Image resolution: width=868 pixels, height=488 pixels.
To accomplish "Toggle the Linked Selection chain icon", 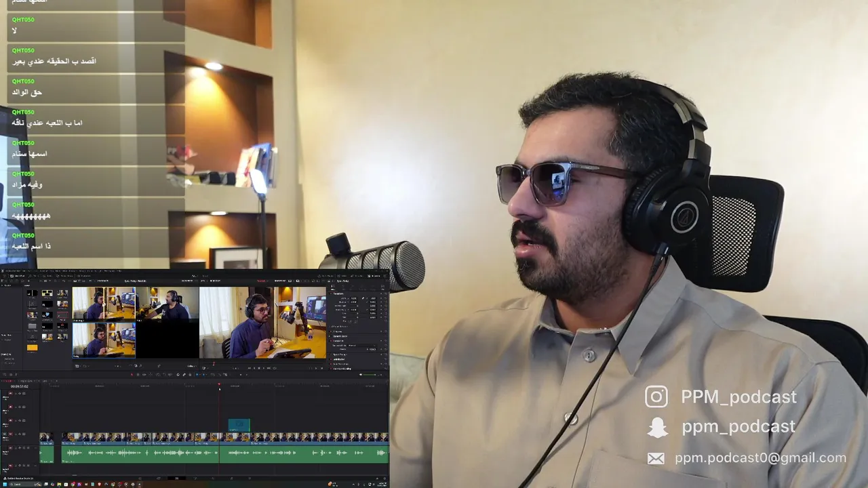I will (x=184, y=375).
